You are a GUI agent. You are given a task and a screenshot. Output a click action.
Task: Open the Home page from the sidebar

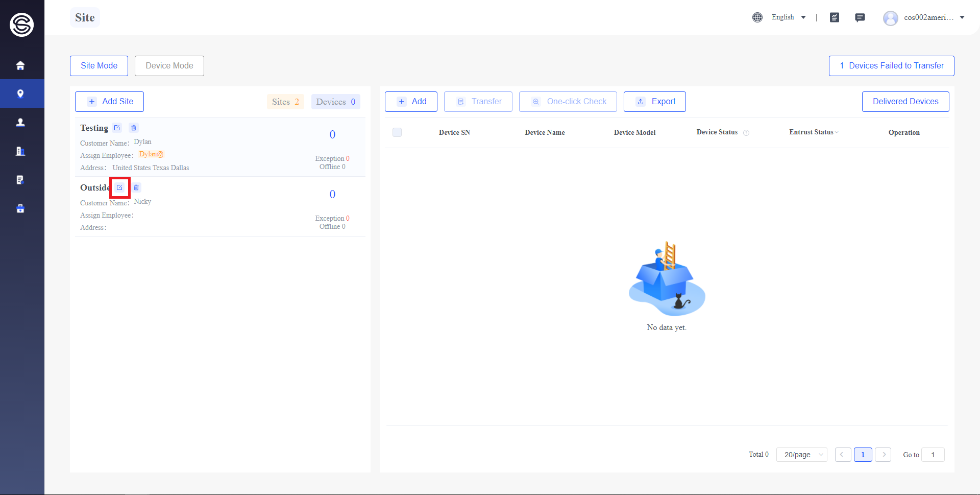(x=20, y=65)
